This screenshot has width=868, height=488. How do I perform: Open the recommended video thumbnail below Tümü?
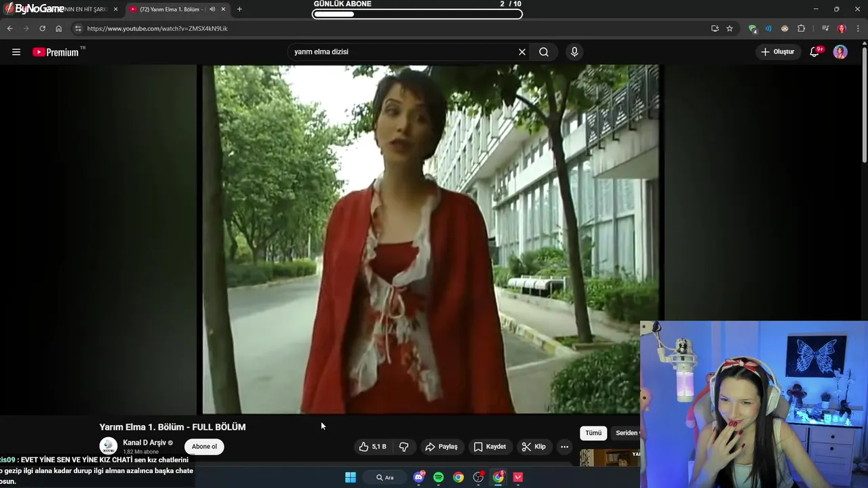(x=610, y=458)
